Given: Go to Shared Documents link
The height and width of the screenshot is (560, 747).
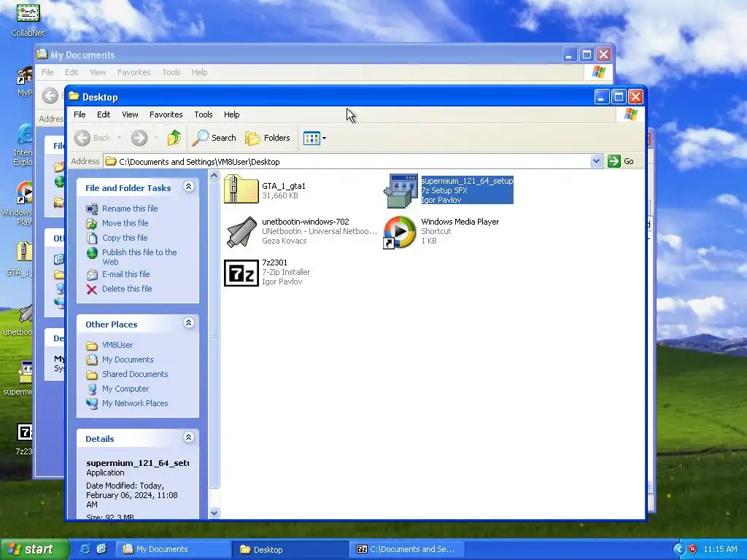Looking at the screenshot, I should [x=135, y=374].
